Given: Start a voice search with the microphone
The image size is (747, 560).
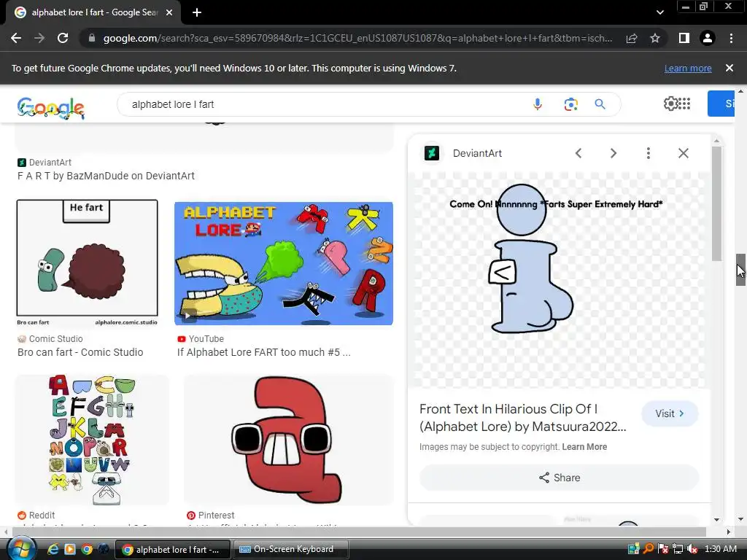Looking at the screenshot, I should pos(538,104).
